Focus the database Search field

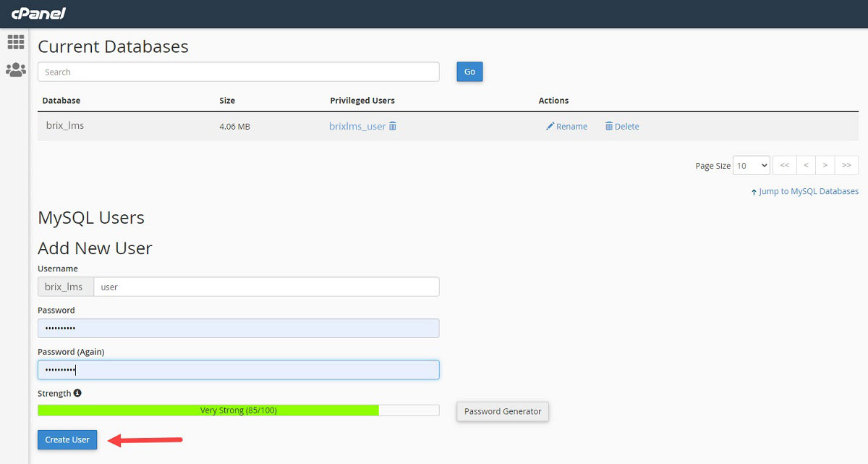[238, 72]
